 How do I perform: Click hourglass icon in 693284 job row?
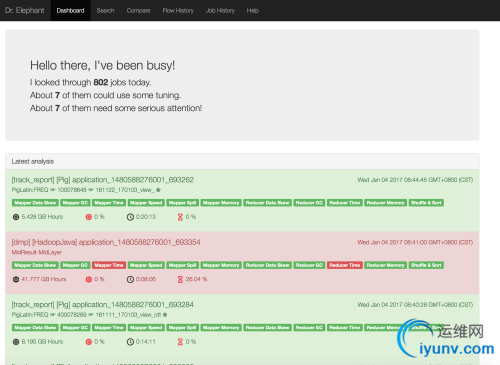[180, 342]
